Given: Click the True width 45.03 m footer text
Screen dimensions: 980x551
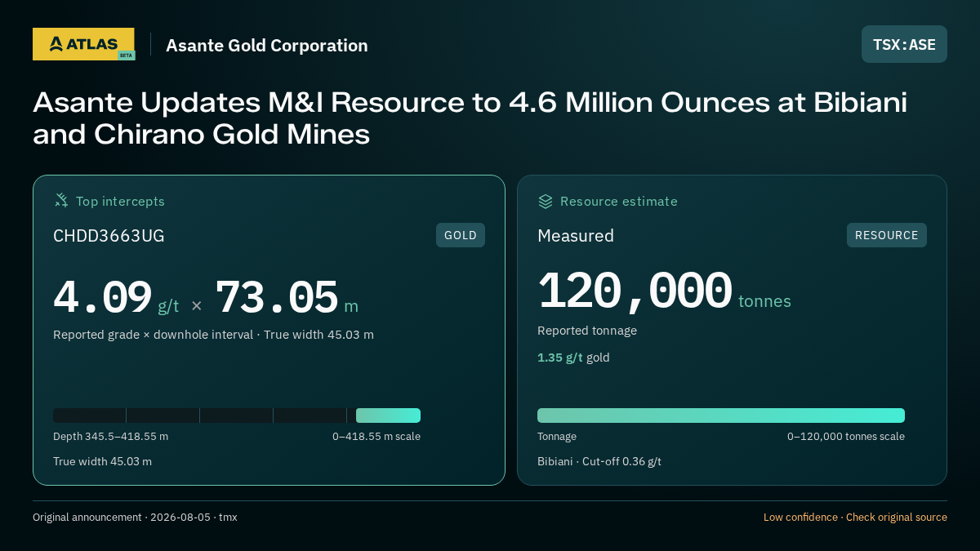Looking at the screenshot, I should [102, 461].
